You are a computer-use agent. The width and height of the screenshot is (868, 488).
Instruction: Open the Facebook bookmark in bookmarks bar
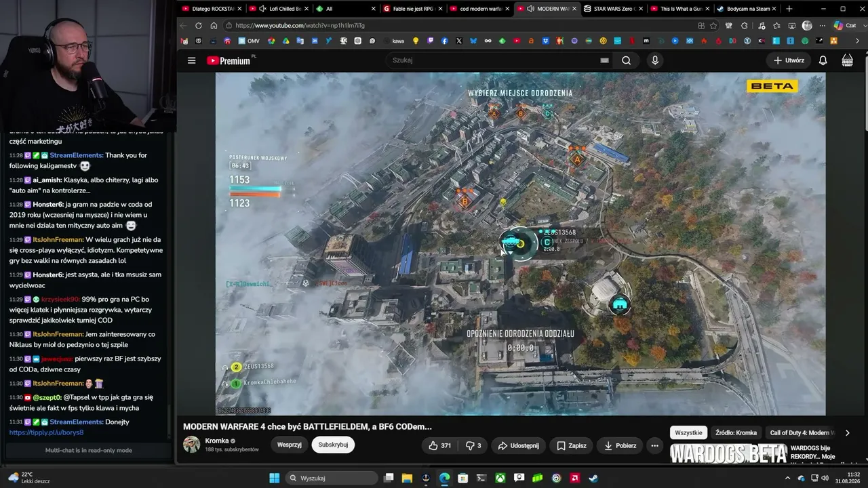(x=445, y=41)
